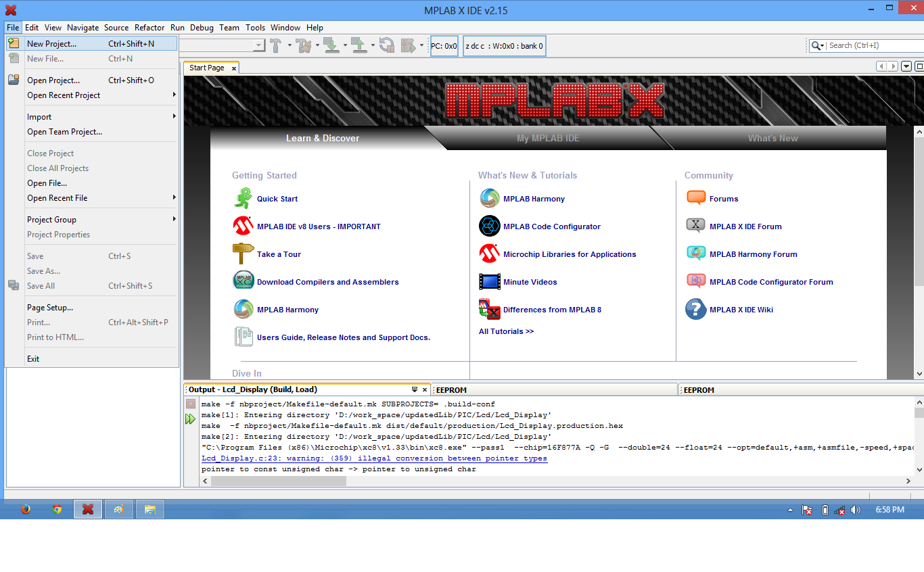Click the MPLAB X IDE Forum icon
Viewport: 924px width, 572px height.
(x=696, y=226)
